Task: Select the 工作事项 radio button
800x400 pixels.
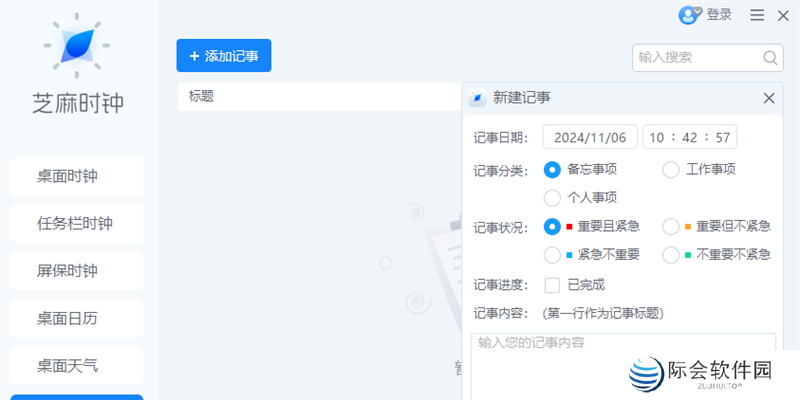Action: coord(671,170)
